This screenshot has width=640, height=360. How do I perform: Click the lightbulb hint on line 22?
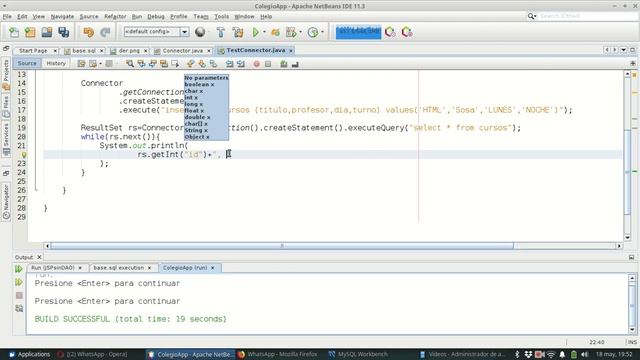click(x=24, y=155)
